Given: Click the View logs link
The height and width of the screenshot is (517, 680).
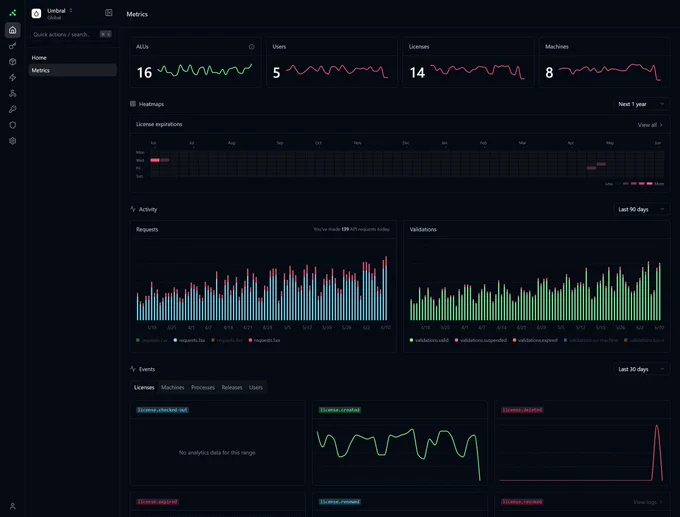Looking at the screenshot, I should click(x=648, y=502).
